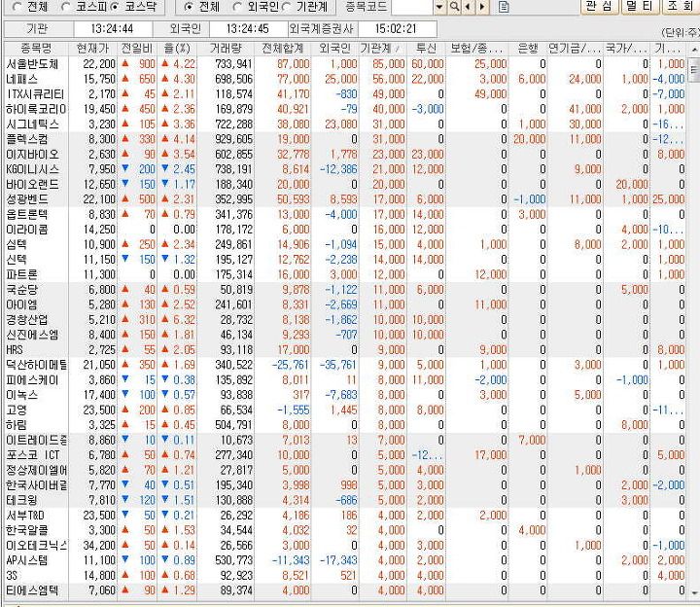This screenshot has width=700, height=607.
Task: Click the scrollbar down arrow
Action: click(x=694, y=592)
